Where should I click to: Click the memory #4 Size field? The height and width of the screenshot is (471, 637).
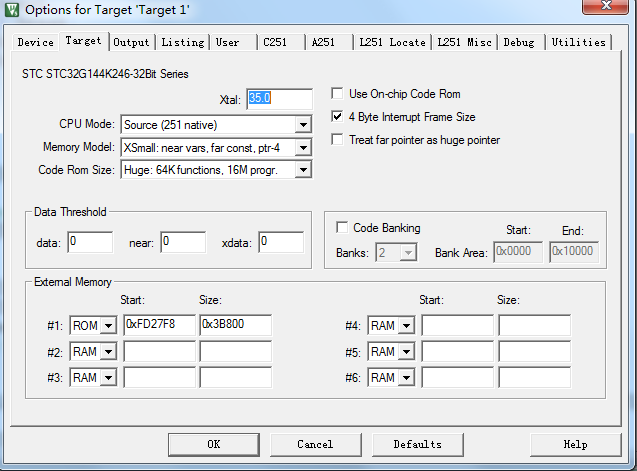[535, 325]
